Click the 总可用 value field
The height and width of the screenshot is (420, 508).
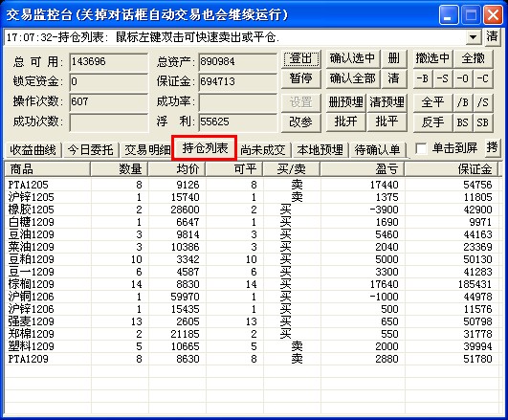108,61
